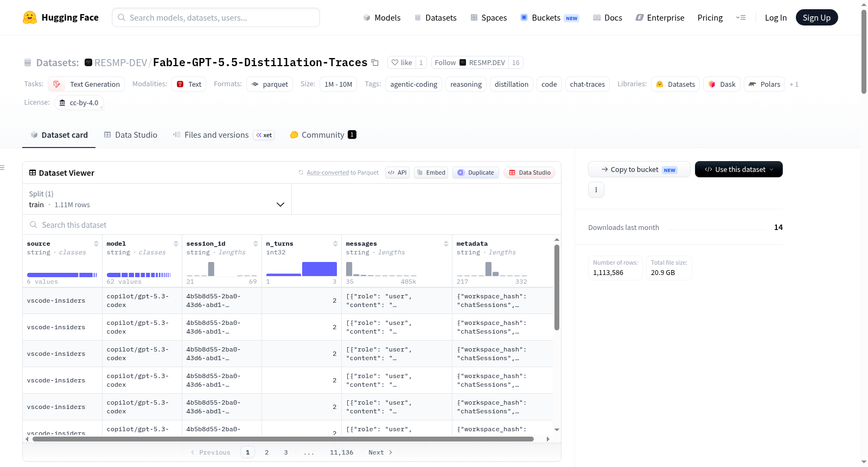This screenshot has width=868, height=467.
Task: Go to Spaces in the navigation
Action: [x=488, y=17]
